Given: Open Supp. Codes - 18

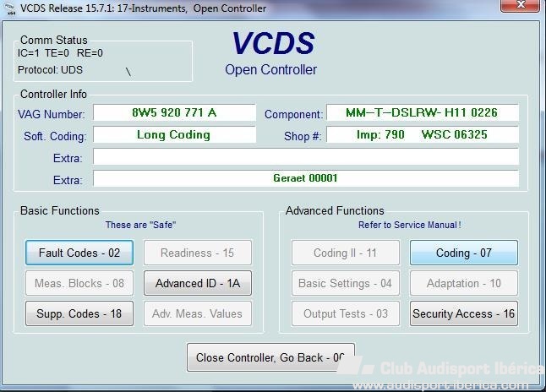Looking at the screenshot, I should 79,313.
